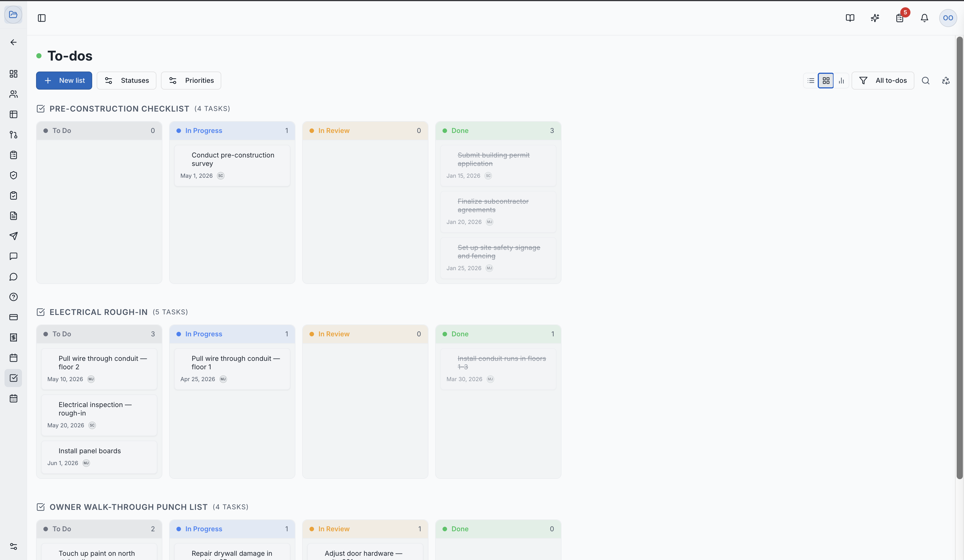Switch to bar chart view
Image resolution: width=964 pixels, height=560 pixels.
point(841,81)
